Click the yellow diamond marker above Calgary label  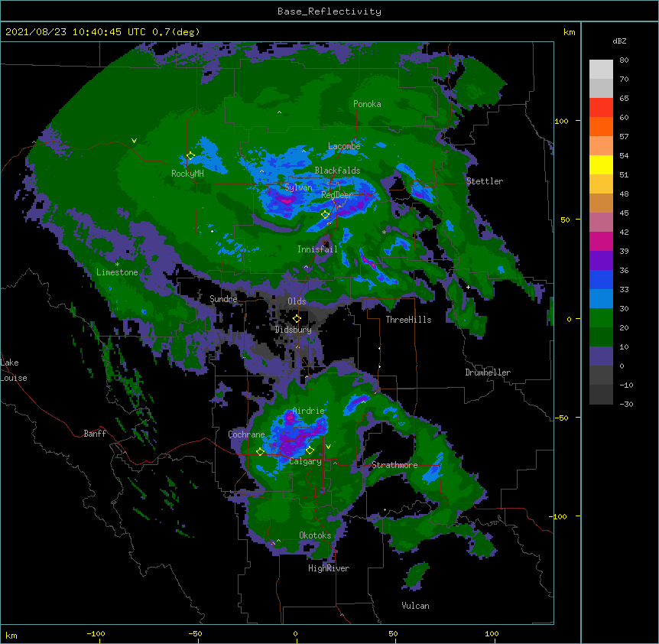pyautogui.click(x=310, y=450)
